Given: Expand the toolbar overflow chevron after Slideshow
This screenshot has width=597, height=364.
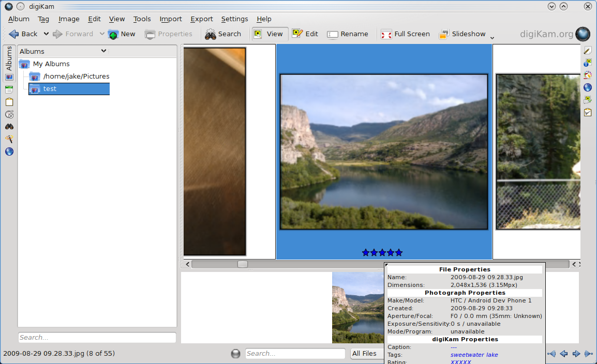Looking at the screenshot, I should pyautogui.click(x=492, y=38).
